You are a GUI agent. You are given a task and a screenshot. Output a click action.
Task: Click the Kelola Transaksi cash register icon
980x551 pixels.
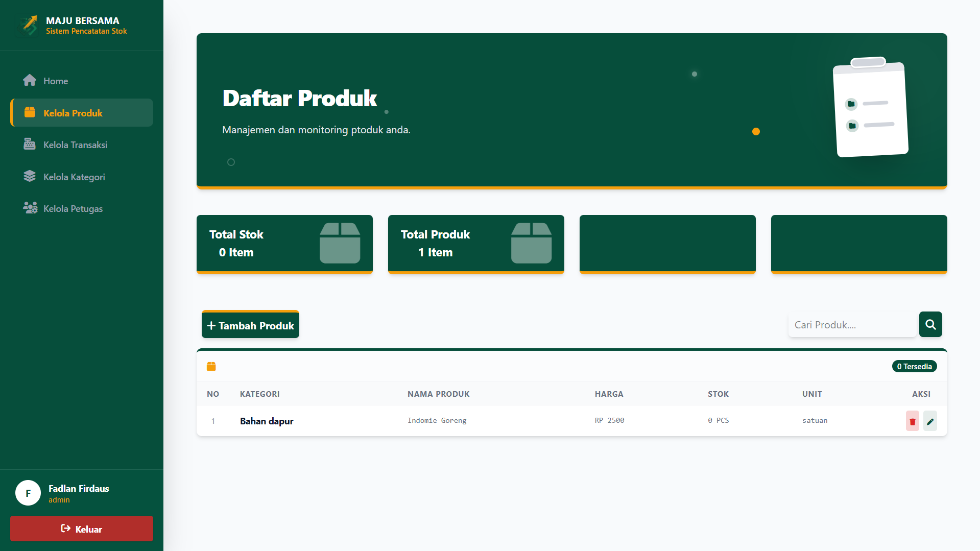click(x=30, y=144)
